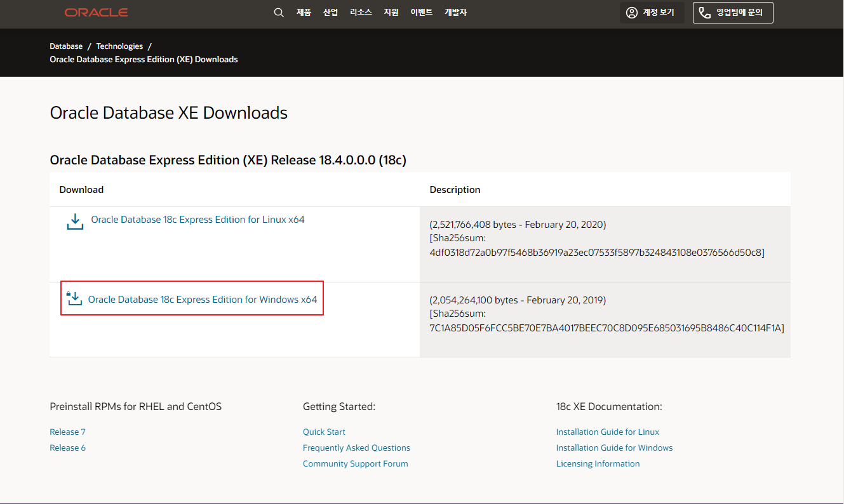844x504 pixels.
Task: Open Frequently Asked Questions link
Action: point(356,448)
